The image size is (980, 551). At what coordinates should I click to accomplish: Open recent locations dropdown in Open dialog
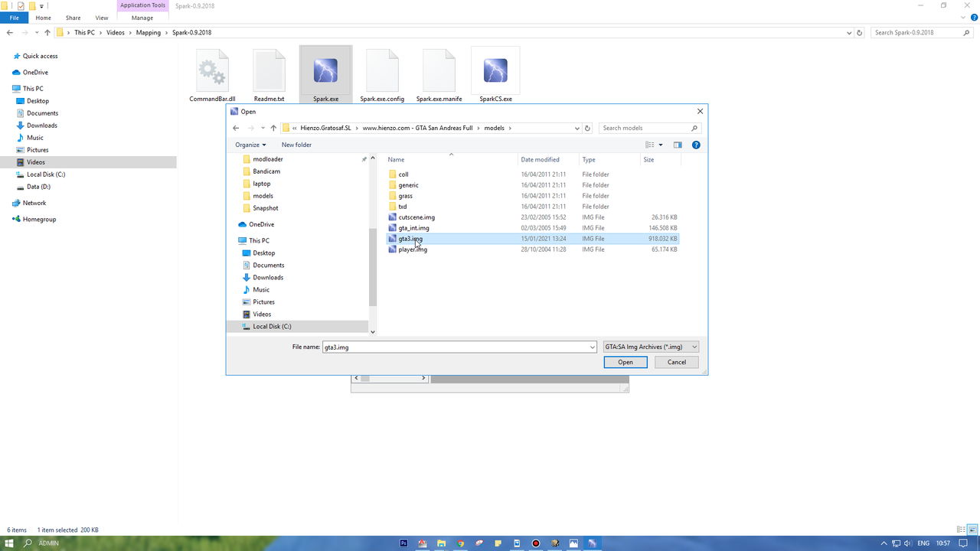(263, 128)
